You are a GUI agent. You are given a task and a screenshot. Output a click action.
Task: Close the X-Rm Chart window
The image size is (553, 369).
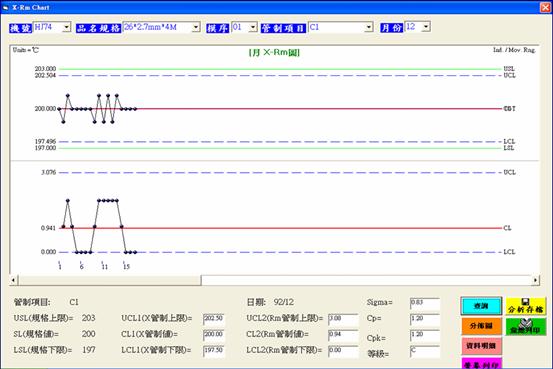coord(546,7)
